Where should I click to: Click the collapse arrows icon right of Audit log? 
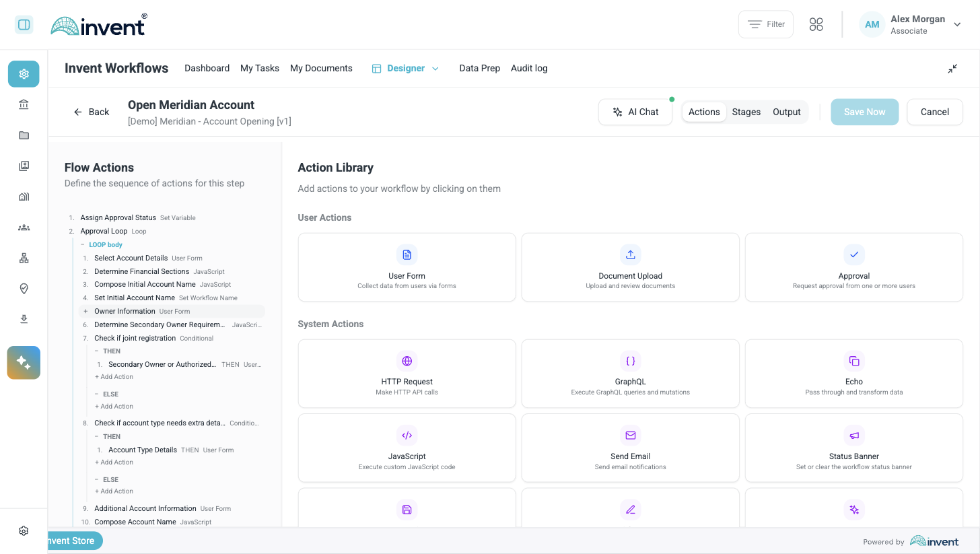(952, 69)
